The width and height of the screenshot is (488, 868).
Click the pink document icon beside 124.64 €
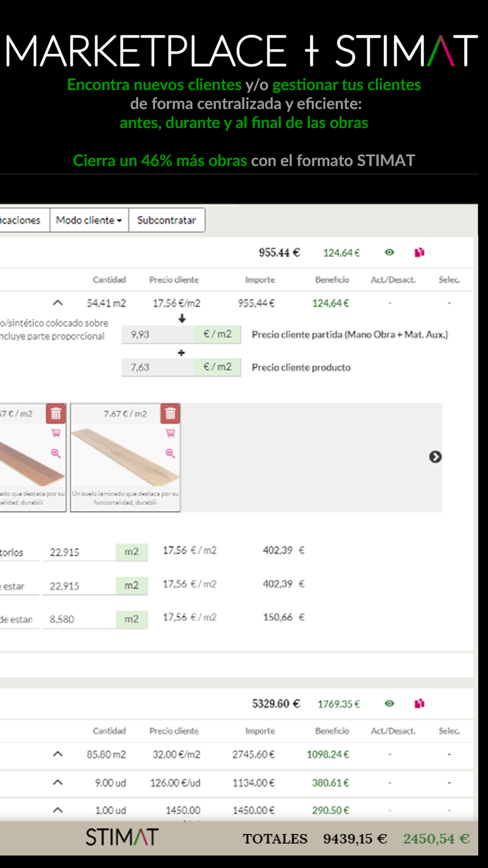pos(419,252)
